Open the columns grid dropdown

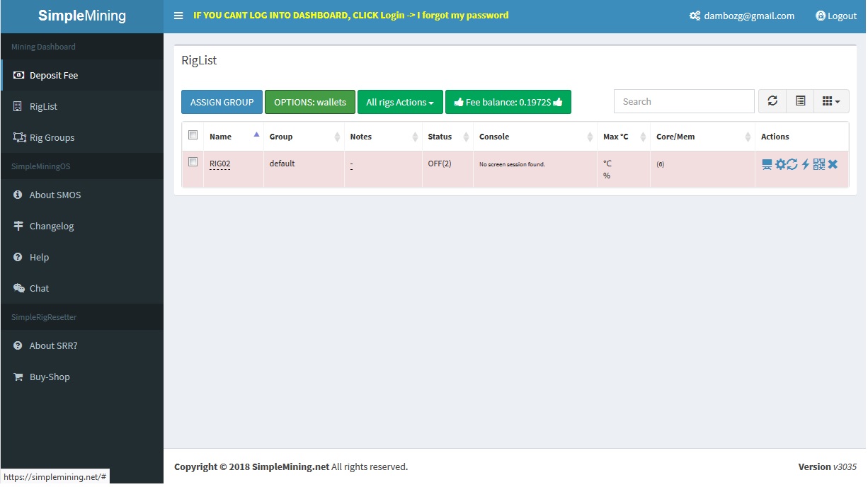(x=831, y=101)
